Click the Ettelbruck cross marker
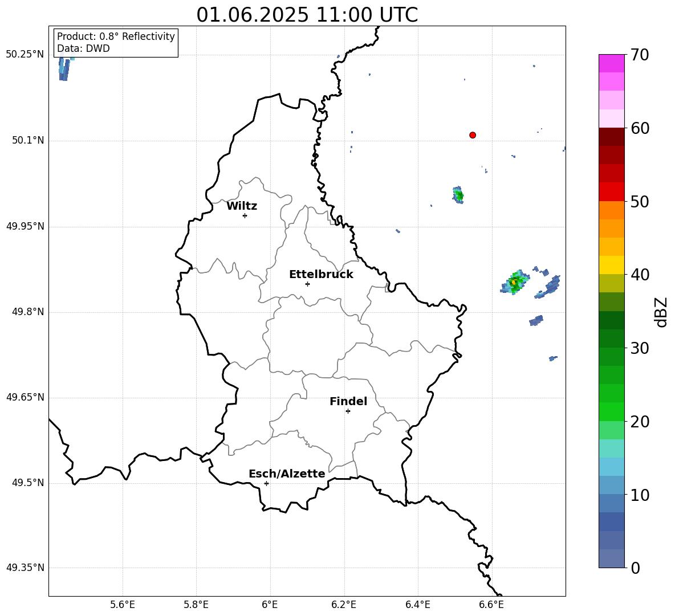Image resolution: width=675 pixels, height=616 pixels. pyautogui.click(x=307, y=284)
